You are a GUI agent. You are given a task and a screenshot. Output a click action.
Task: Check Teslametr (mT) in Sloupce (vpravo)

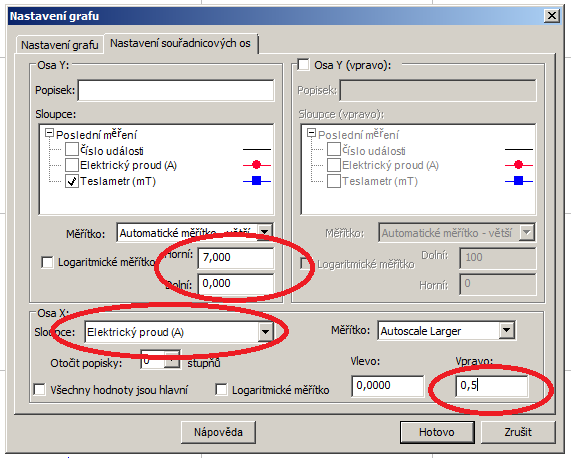click(334, 181)
